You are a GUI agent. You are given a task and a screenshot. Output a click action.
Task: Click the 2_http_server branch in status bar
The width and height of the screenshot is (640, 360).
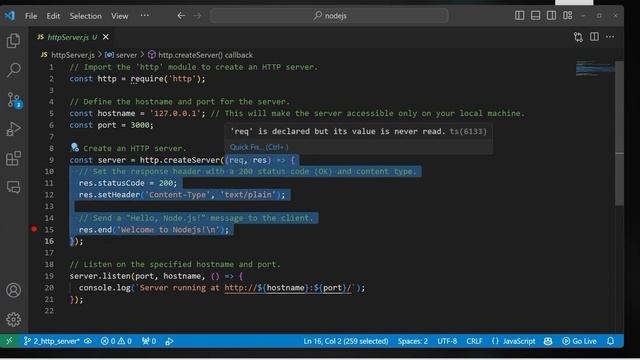click(x=51, y=341)
